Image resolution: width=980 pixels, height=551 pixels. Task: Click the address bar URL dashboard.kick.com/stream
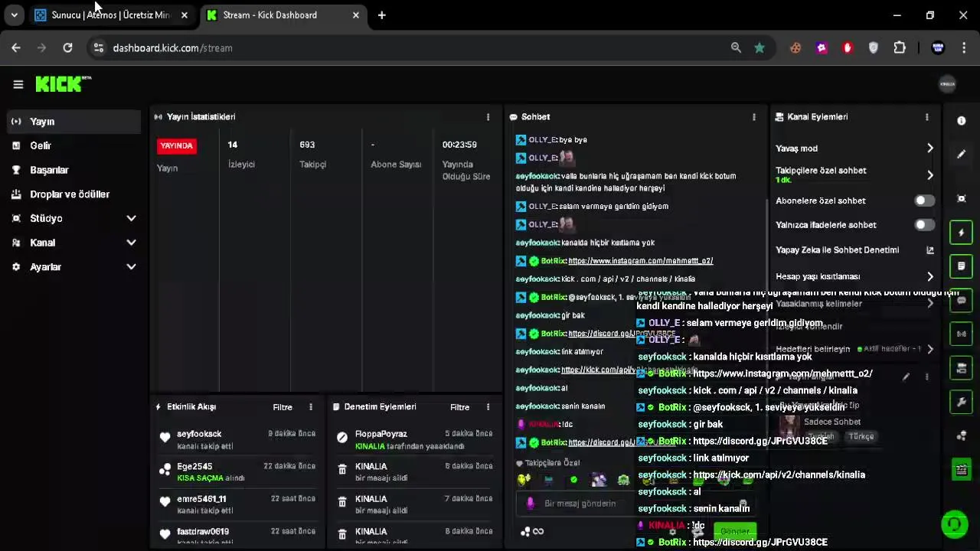click(x=172, y=47)
